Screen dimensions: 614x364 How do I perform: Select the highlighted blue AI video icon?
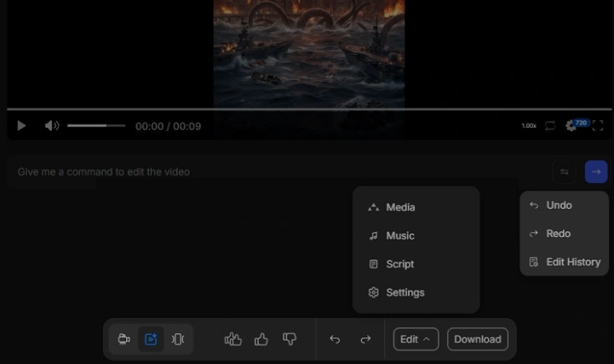(150, 339)
